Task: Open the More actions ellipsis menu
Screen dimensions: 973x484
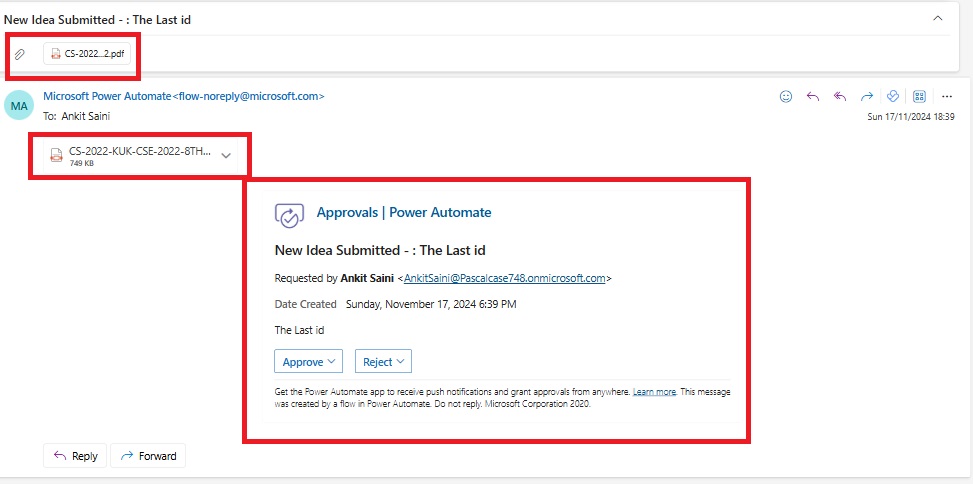Action: (x=946, y=97)
